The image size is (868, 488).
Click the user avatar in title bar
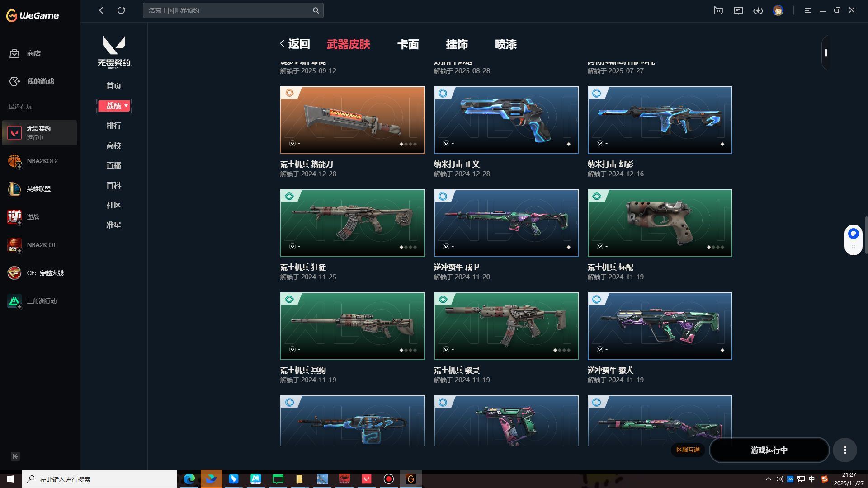click(778, 10)
